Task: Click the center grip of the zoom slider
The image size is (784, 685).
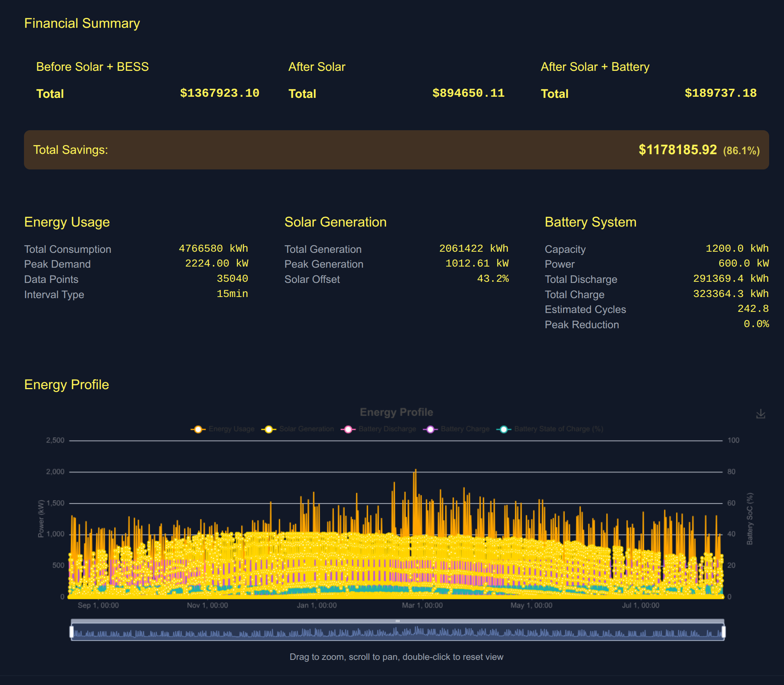Action: [x=398, y=621]
